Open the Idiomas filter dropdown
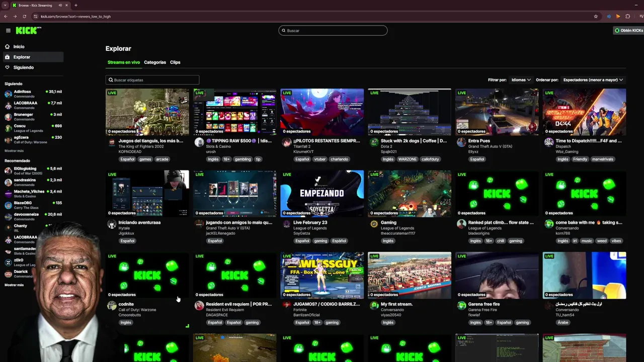The height and width of the screenshot is (362, 644). [x=521, y=80]
